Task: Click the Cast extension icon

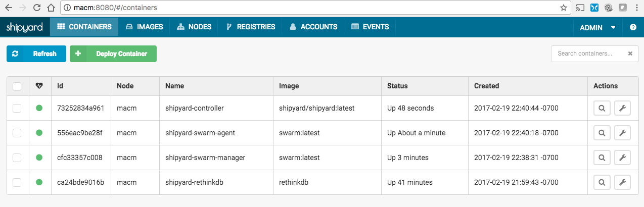Action: (580, 8)
